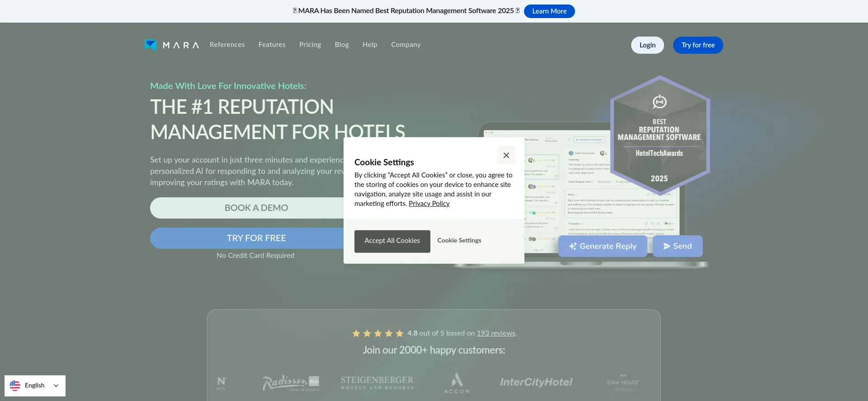Open the 193 reviews link
Screen dimensions: 868x401
[x=496, y=333]
